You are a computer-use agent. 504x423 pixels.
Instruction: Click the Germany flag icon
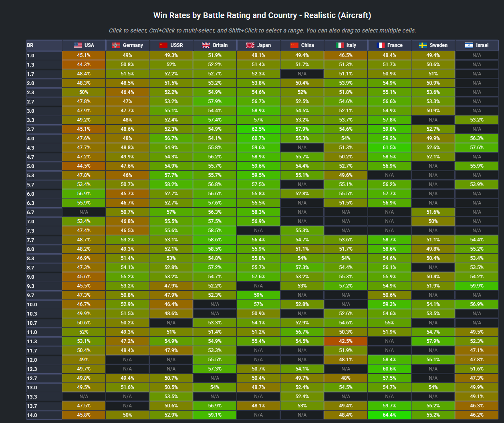coord(116,45)
